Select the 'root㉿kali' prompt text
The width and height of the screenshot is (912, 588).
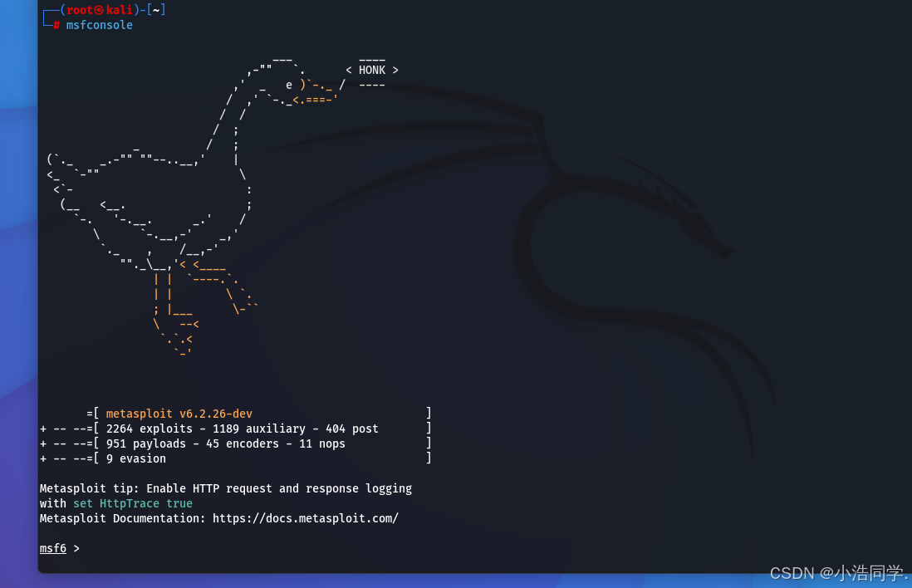click(100, 10)
